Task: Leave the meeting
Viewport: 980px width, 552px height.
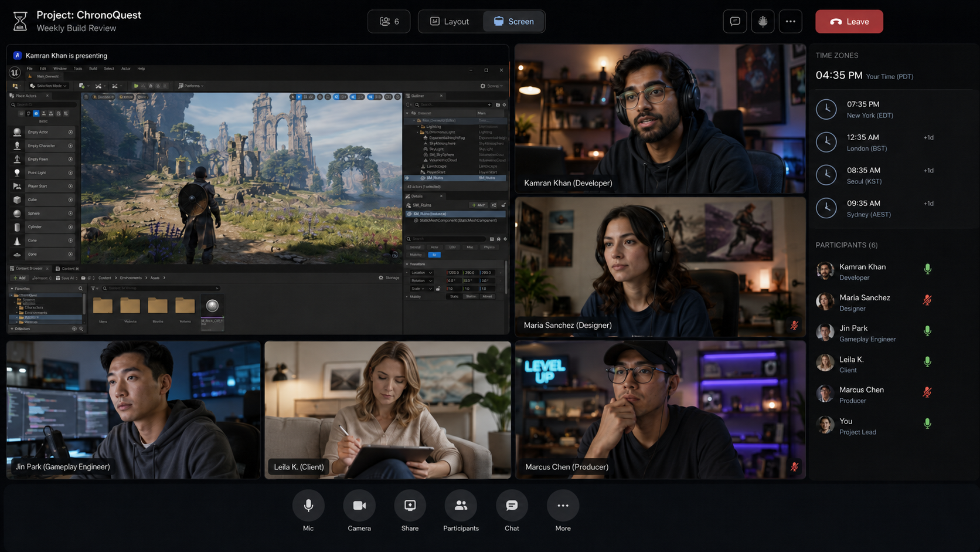Action: click(849, 22)
